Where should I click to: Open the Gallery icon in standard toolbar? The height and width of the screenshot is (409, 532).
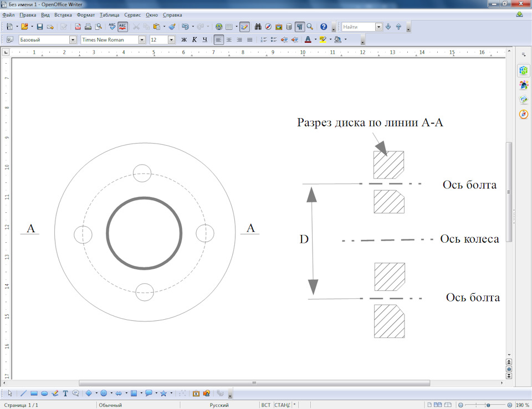(x=279, y=27)
